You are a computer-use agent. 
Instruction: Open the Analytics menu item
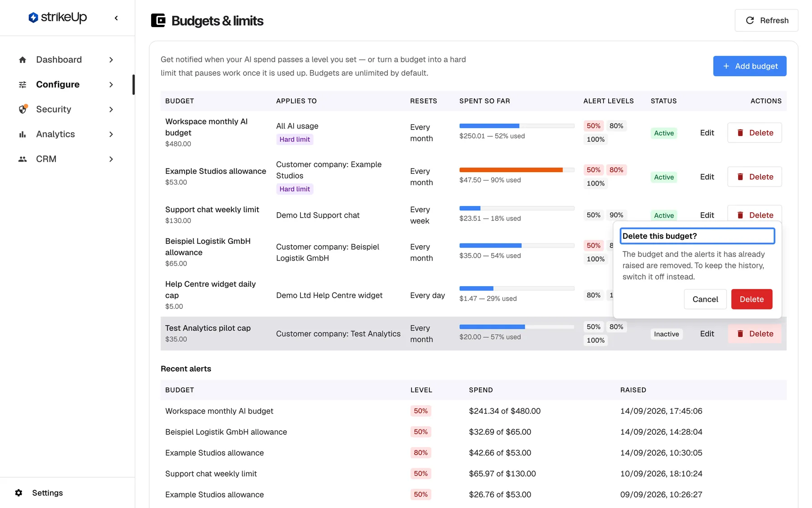point(67,134)
